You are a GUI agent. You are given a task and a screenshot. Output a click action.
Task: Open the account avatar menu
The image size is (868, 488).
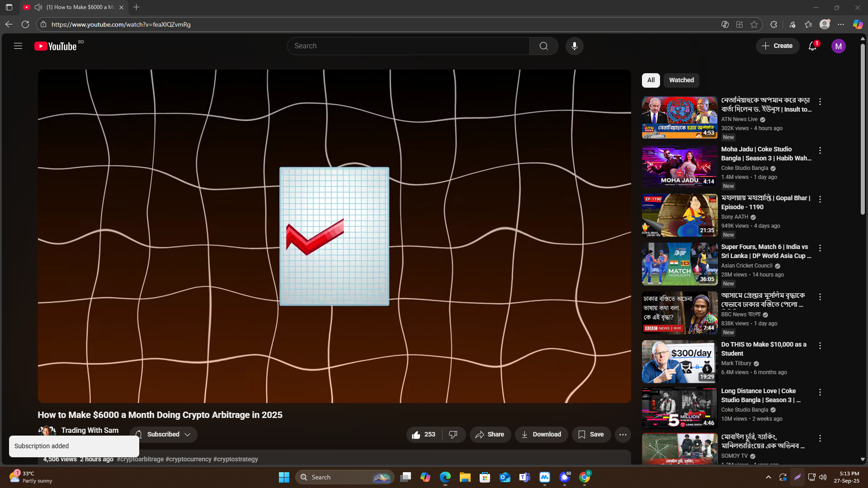click(838, 46)
